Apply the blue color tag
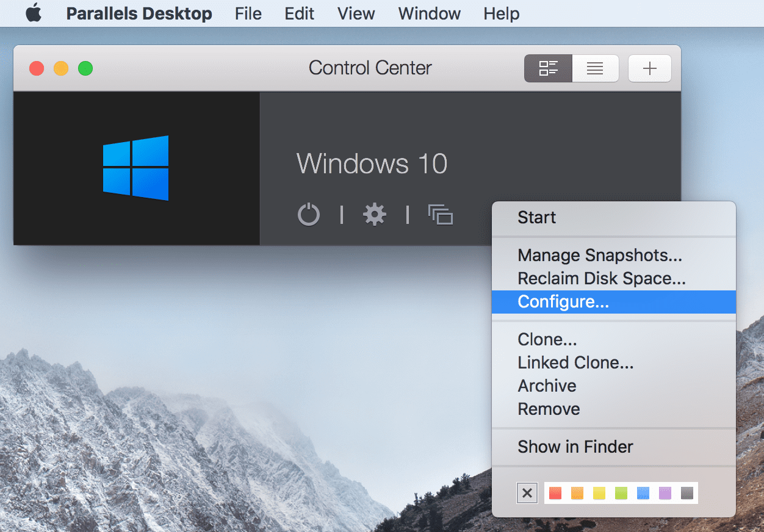The height and width of the screenshot is (532, 764). (643, 493)
